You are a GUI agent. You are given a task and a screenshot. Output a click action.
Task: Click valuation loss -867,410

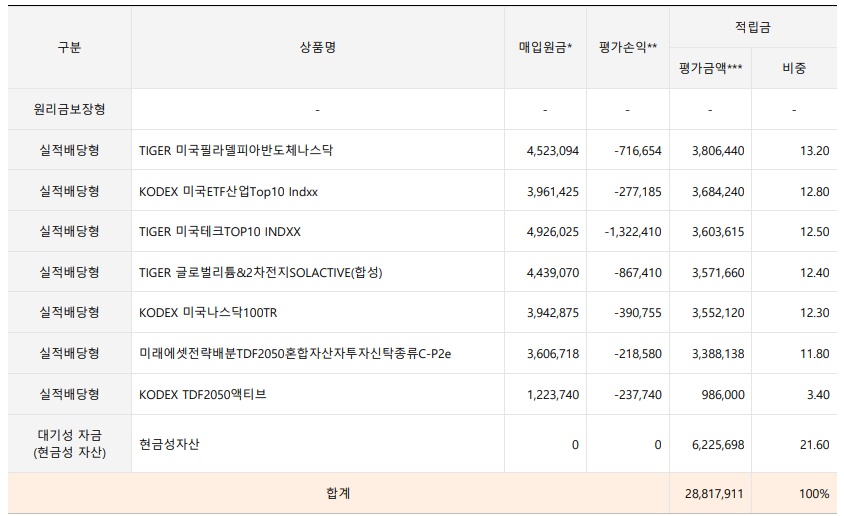[638, 273]
